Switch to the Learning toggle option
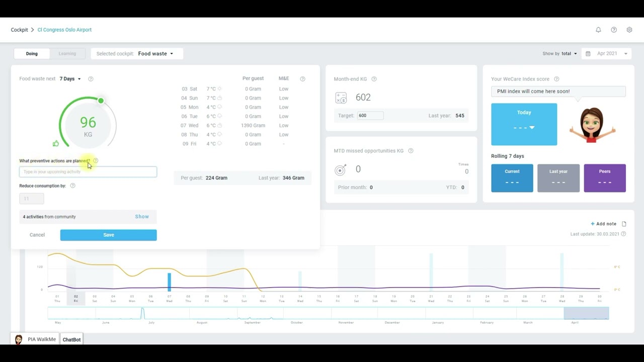 pos(67,54)
